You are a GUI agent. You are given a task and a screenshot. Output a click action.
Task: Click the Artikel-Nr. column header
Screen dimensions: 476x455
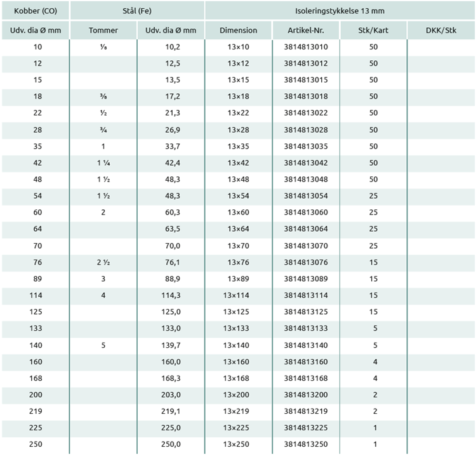(x=306, y=30)
